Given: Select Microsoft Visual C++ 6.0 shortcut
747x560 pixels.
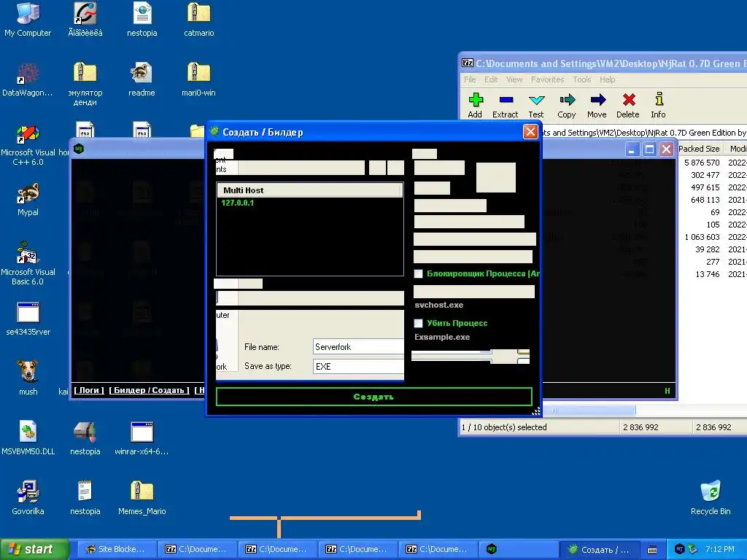Looking at the screenshot, I should [28, 145].
